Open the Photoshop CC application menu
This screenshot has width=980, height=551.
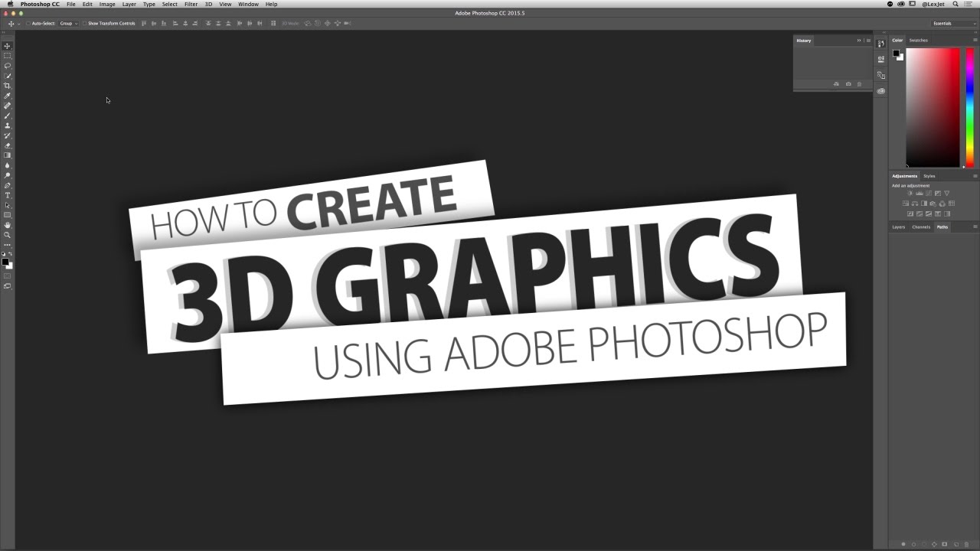pos(40,4)
